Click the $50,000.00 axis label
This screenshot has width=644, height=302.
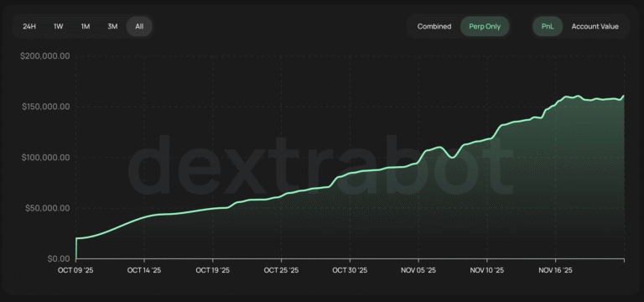(47, 208)
